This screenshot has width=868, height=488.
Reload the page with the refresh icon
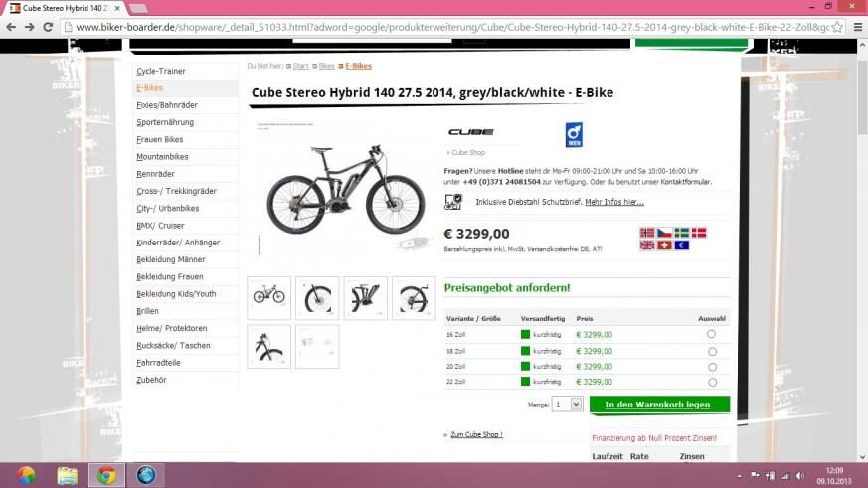(48, 27)
